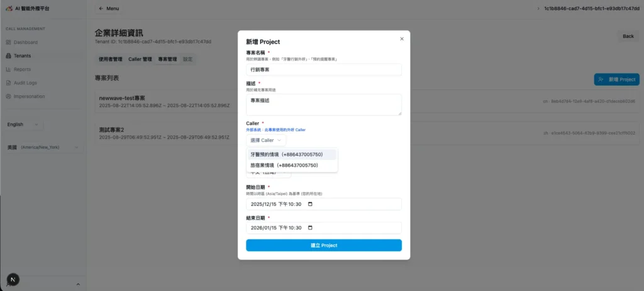Click the AI 智能外撥平台 logo icon

[x=9, y=8]
